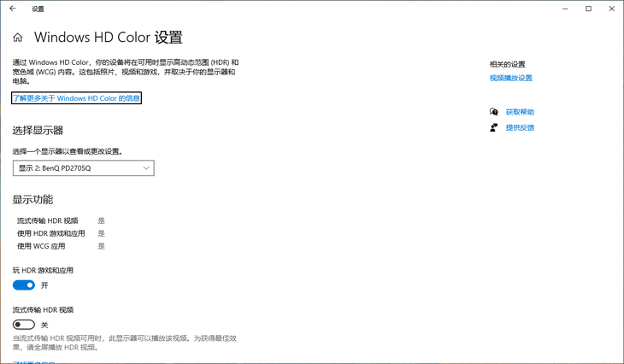Viewport: 624px width, 364px height.
Task: Click the 提供反馈 person icon
Action: [x=493, y=127]
